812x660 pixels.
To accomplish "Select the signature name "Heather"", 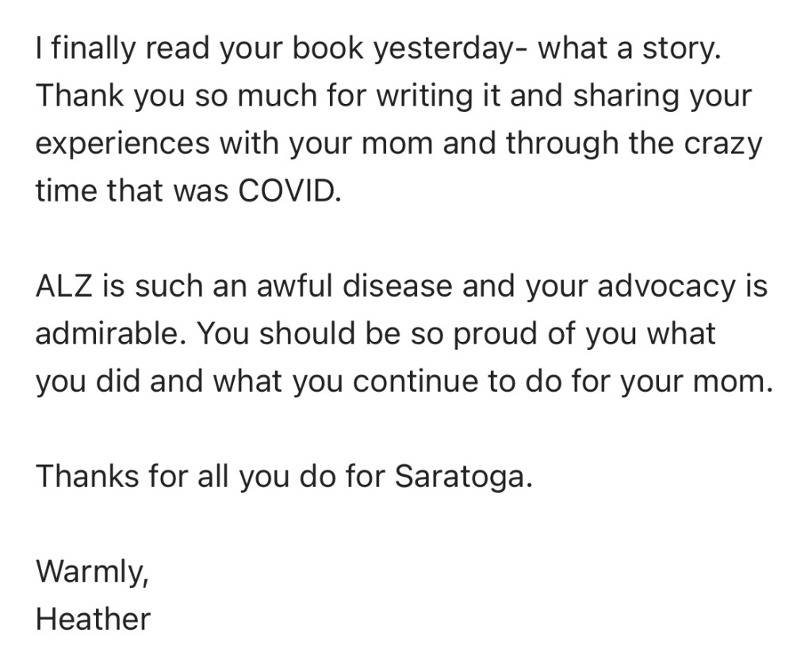I will point(93,619).
